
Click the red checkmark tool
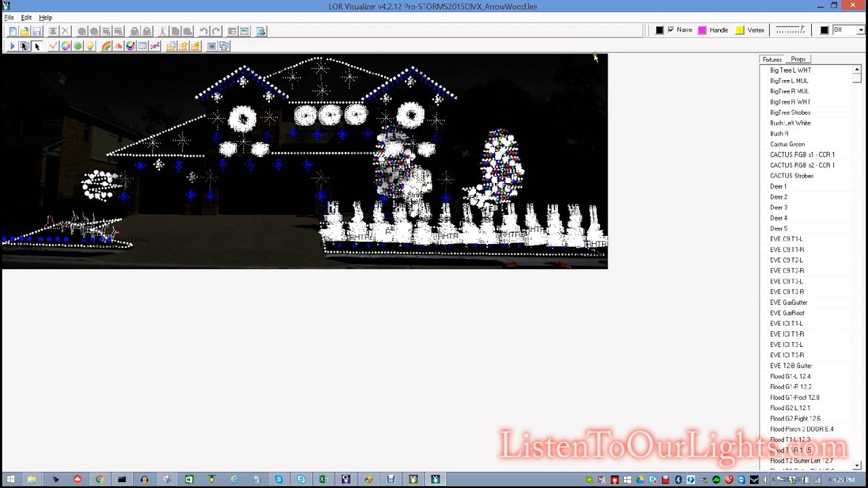pyautogui.click(x=53, y=46)
